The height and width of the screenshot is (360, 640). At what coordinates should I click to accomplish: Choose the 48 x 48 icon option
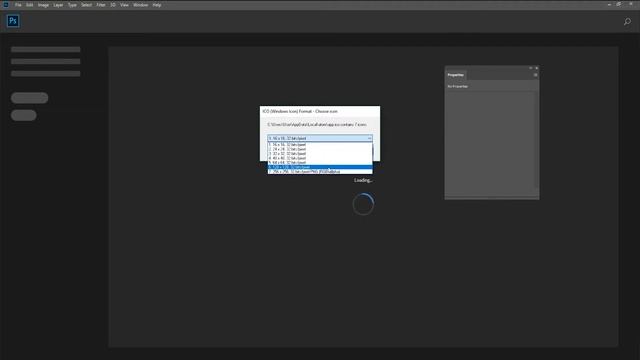[320, 158]
